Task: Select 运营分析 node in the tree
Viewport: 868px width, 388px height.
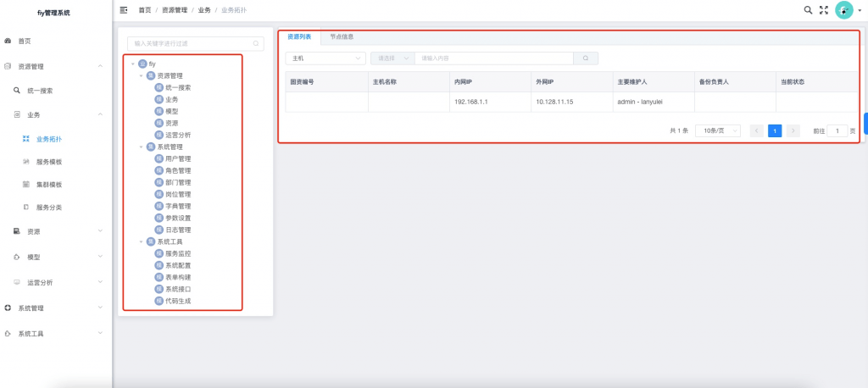Action: [179, 135]
